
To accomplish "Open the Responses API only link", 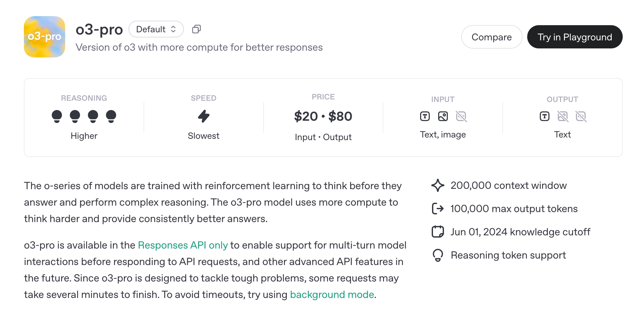I will point(183,245).
